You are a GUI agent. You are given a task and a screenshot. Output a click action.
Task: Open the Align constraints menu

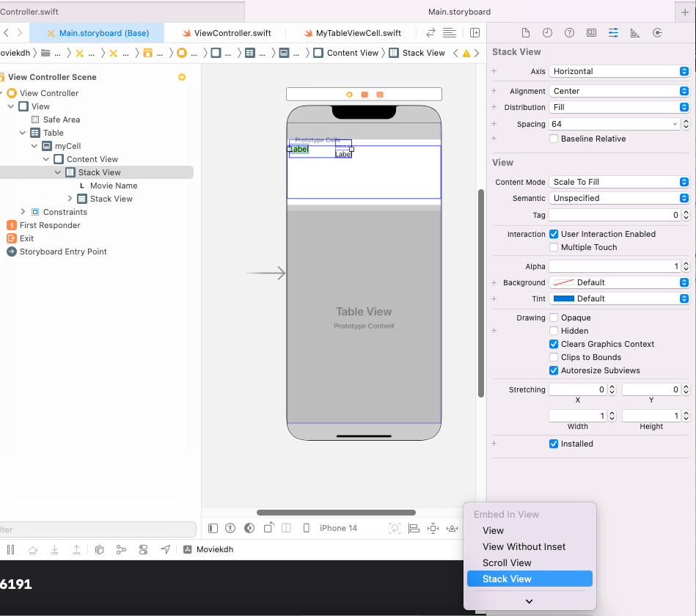414,528
